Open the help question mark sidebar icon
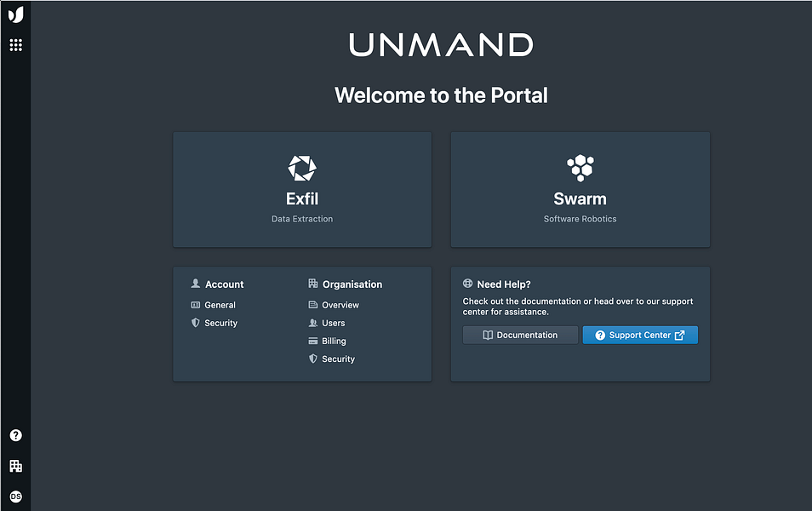 [x=16, y=435]
